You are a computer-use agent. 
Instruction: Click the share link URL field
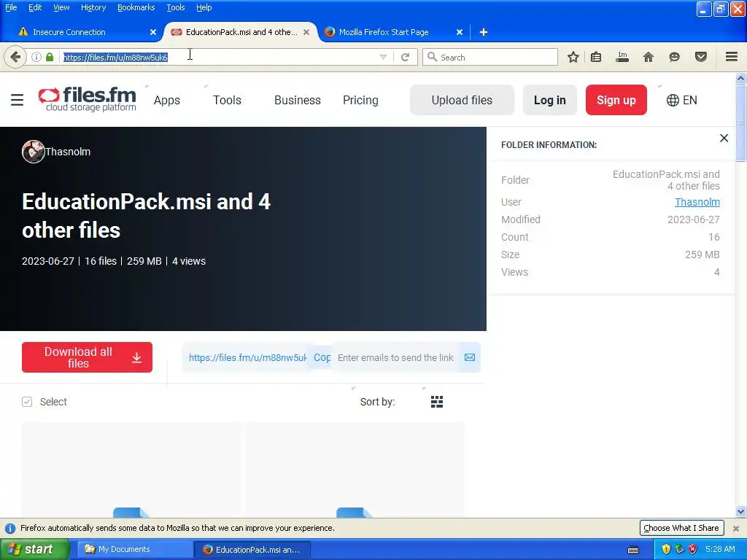tap(247, 357)
